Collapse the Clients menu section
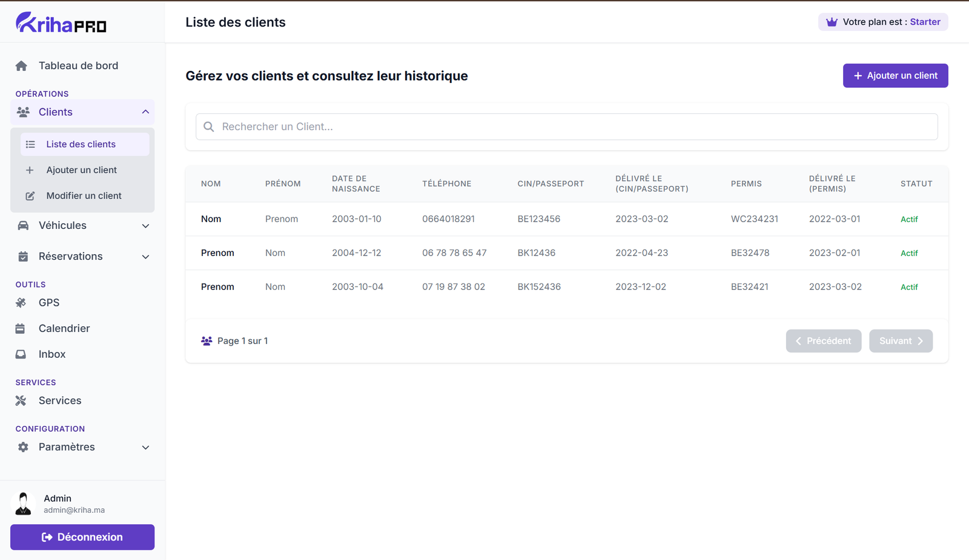Image resolution: width=969 pixels, height=560 pixels. tap(145, 112)
